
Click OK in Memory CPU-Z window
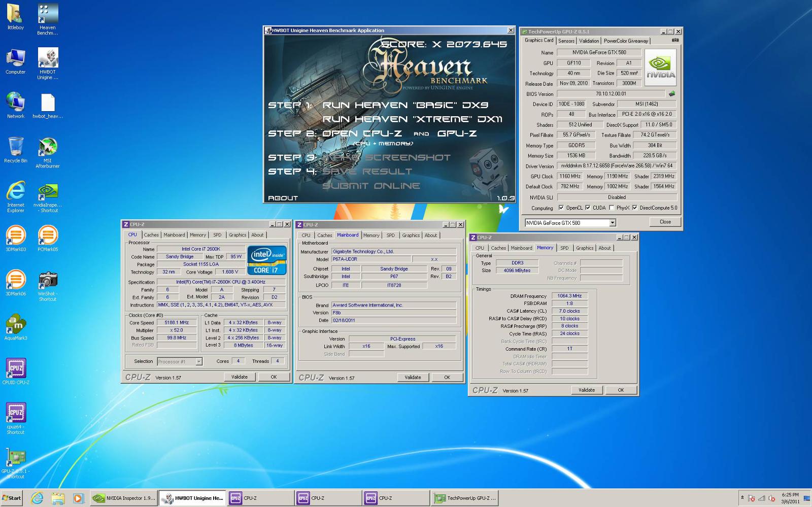pyautogui.click(x=621, y=390)
